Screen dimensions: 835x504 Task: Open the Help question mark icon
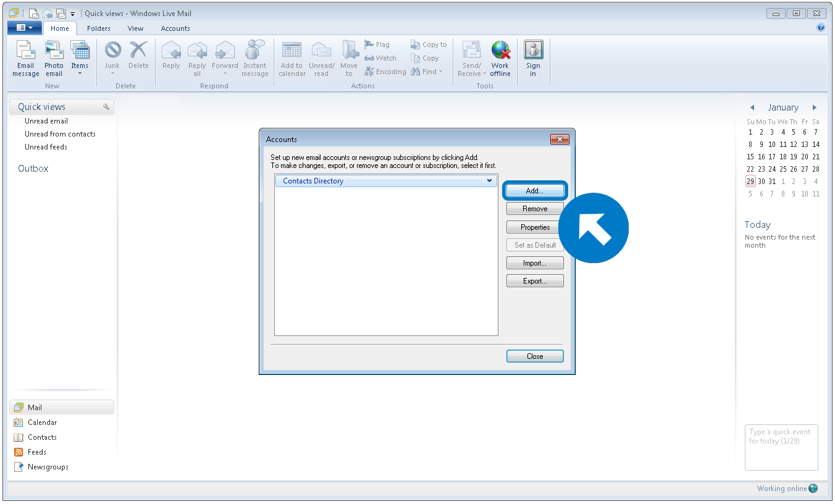(821, 28)
